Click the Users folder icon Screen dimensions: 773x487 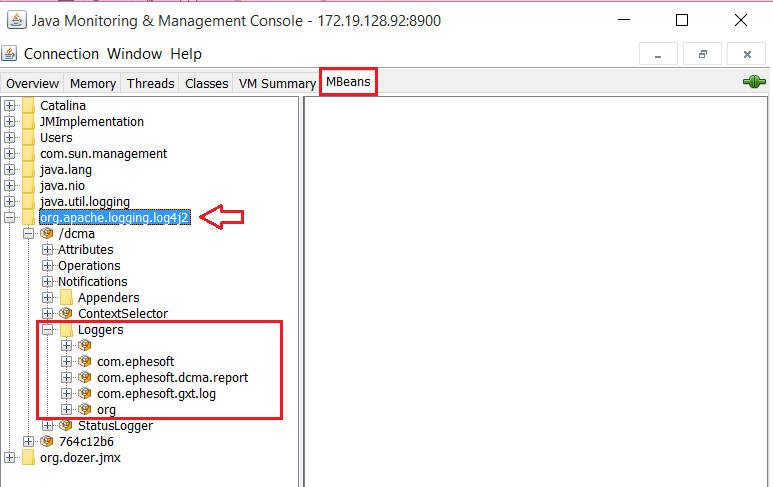29,138
